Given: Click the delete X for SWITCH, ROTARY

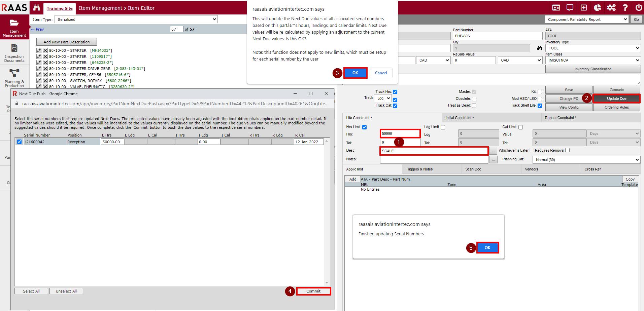Looking at the screenshot, I should pos(45,81).
